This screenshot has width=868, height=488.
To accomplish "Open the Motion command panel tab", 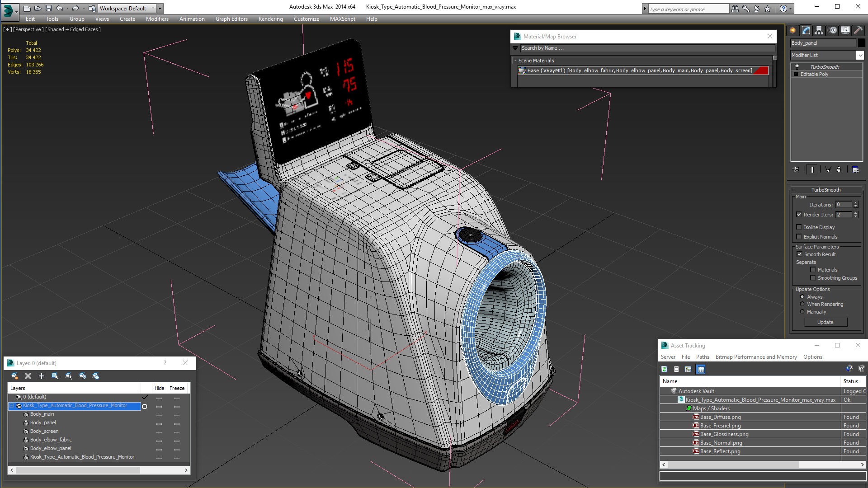I will click(832, 30).
